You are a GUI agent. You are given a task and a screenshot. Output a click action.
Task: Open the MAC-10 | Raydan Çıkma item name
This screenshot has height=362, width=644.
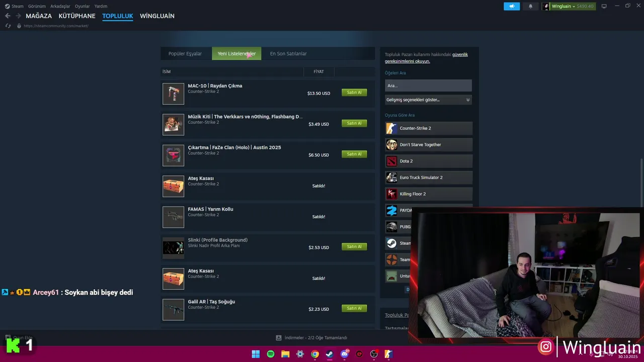pyautogui.click(x=215, y=86)
